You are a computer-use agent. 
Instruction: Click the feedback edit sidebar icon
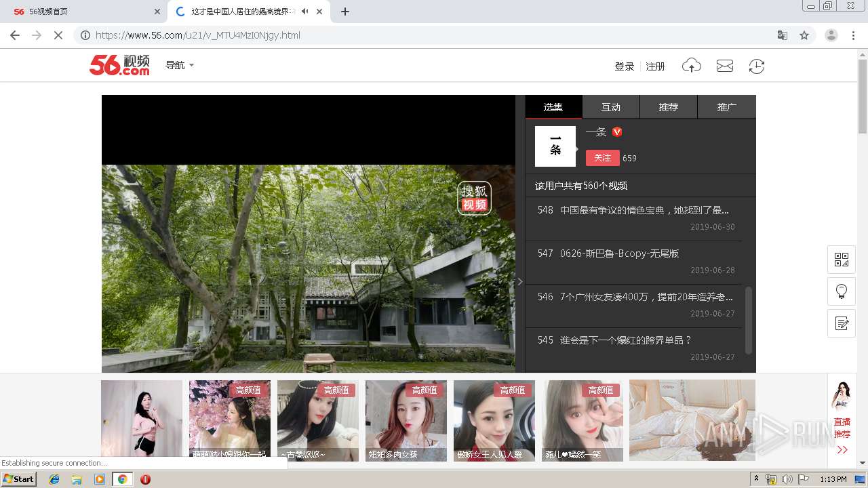(x=842, y=323)
